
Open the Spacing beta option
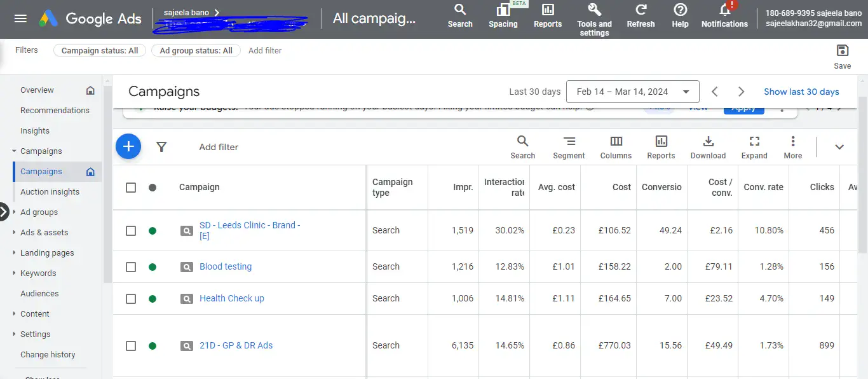[503, 16]
